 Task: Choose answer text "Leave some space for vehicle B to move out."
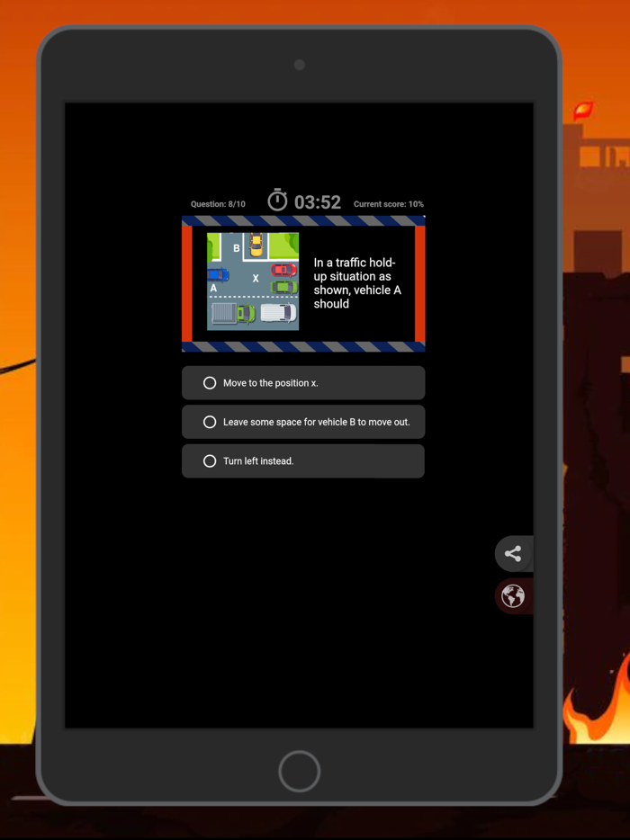click(316, 422)
